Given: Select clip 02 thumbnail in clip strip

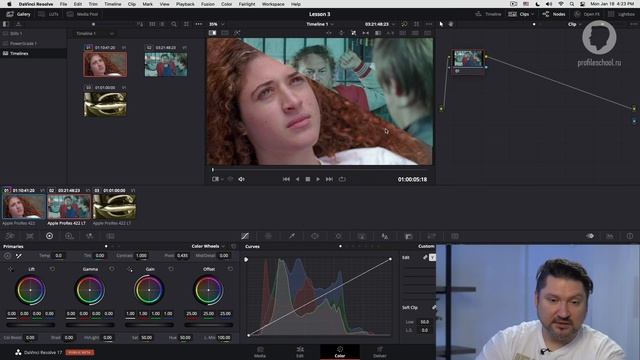Looking at the screenshot, I should [69, 207].
